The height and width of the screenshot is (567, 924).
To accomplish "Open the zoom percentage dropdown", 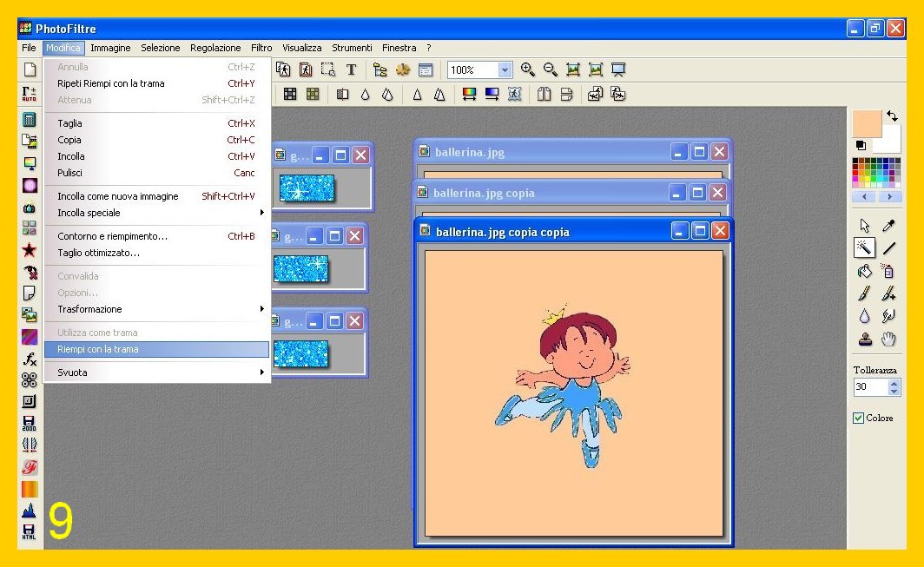I will point(505,70).
